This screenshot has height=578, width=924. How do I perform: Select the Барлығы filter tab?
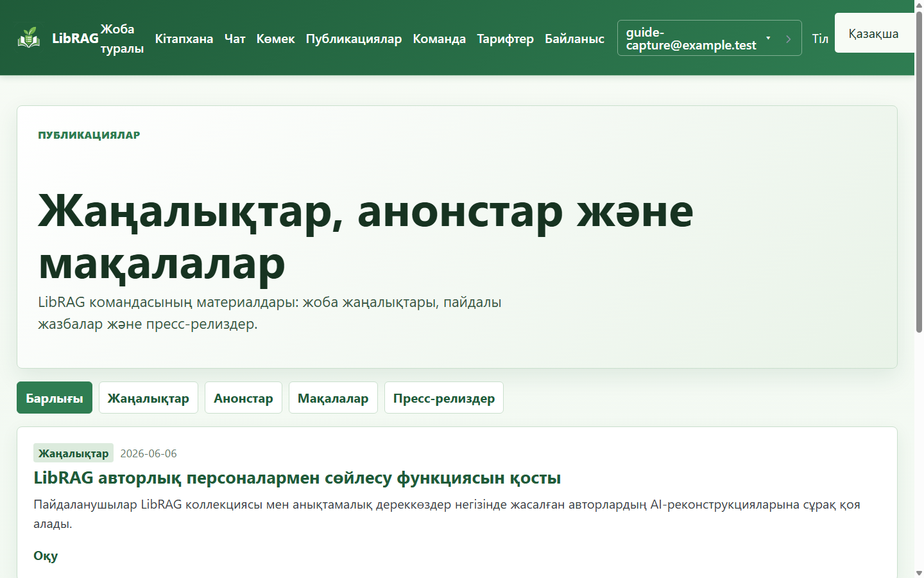coord(55,398)
